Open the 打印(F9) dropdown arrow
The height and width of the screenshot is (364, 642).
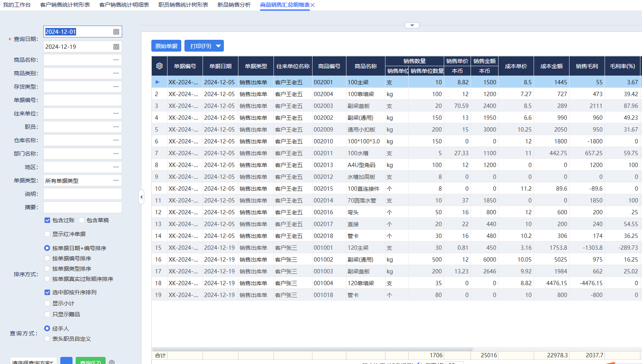(x=218, y=46)
